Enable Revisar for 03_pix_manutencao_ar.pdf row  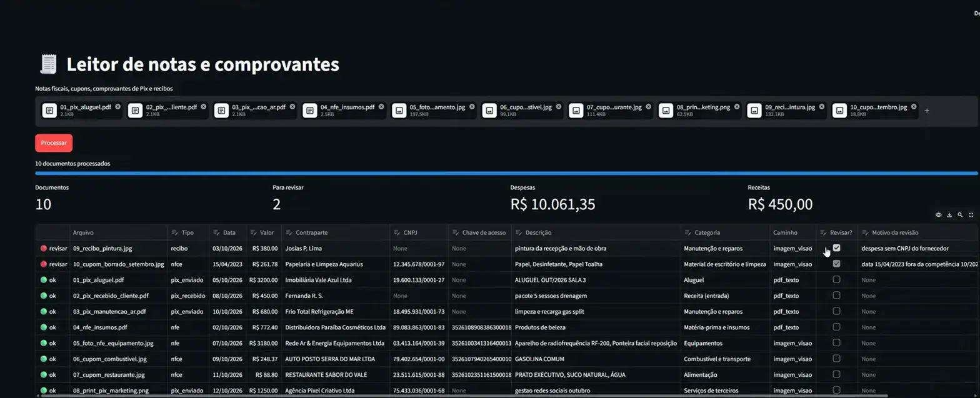[836, 311]
